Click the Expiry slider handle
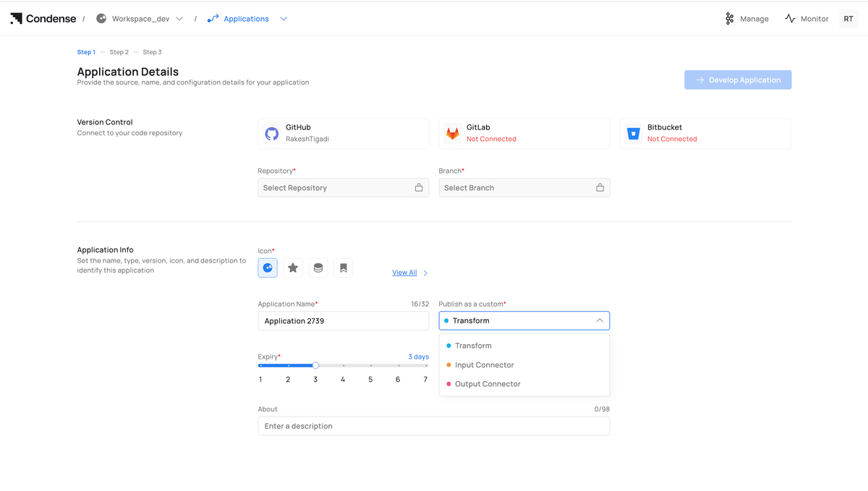The image size is (868, 491). (x=315, y=365)
